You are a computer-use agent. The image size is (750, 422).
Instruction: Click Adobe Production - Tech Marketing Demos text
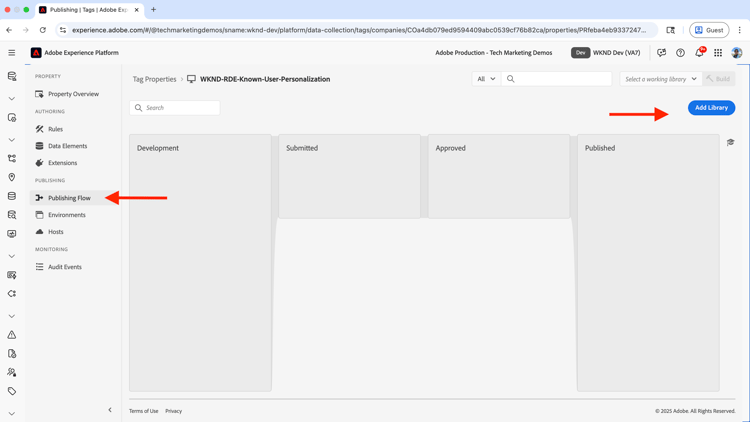pyautogui.click(x=494, y=53)
